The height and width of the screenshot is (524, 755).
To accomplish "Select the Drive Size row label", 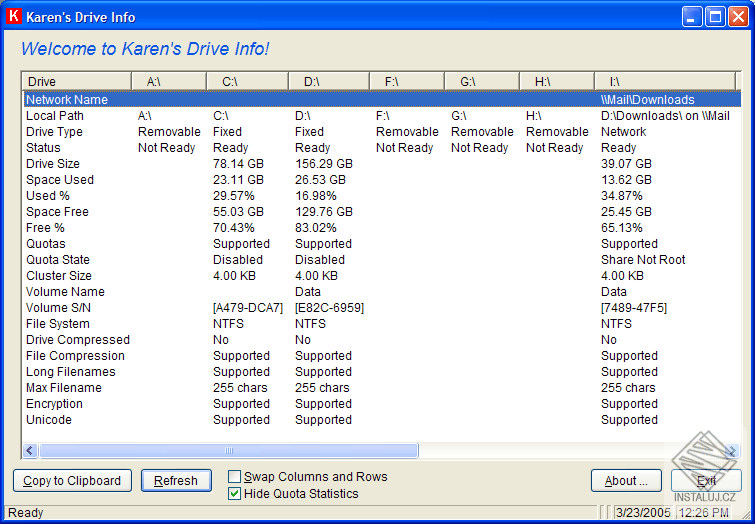I will [x=53, y=163].
